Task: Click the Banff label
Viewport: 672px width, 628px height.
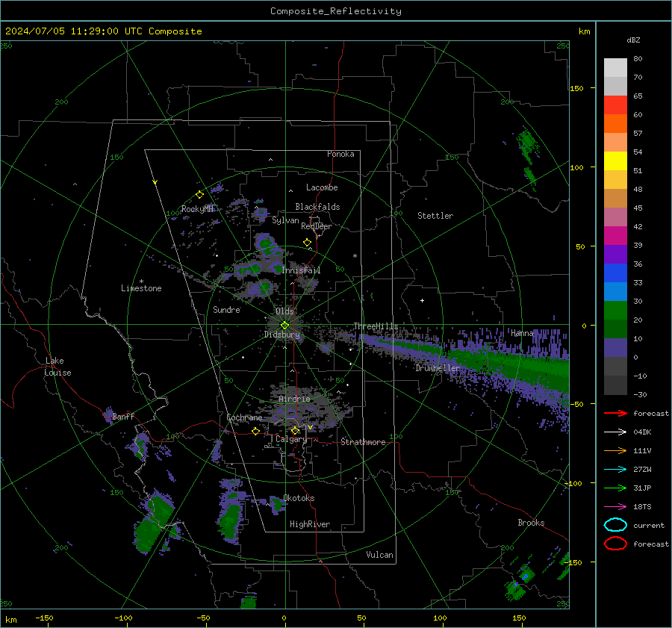Action: (123, 416)
